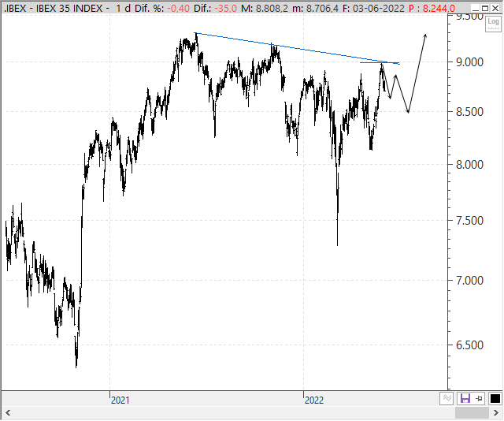
Task: Click the 'Dif.: -35,0' value
Action: tap(215, 8)
